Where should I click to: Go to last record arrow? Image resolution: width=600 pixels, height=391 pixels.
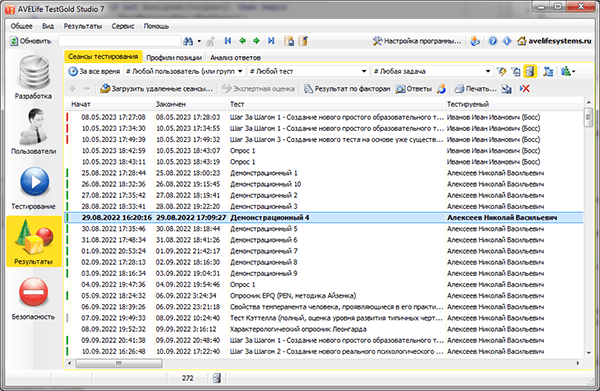tap(271, 41)
